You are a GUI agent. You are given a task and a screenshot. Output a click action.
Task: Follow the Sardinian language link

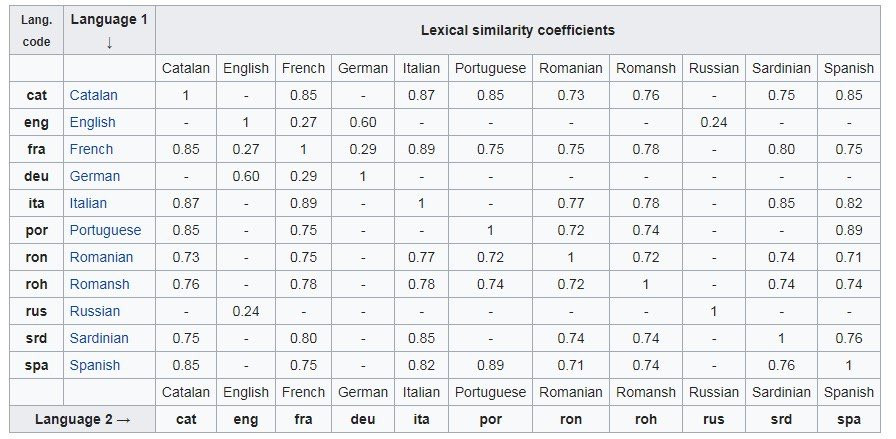(101, 339)
